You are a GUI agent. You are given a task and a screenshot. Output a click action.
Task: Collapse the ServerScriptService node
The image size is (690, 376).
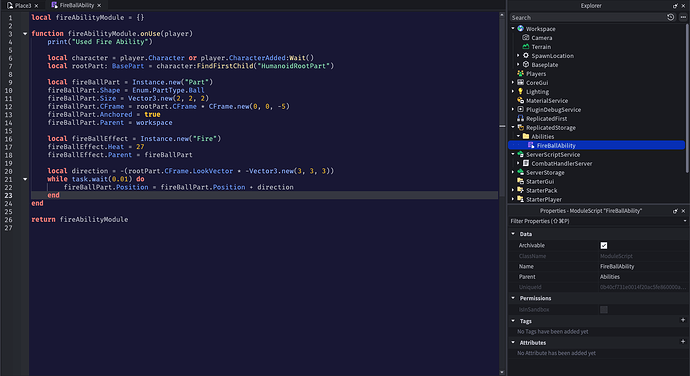click(x=513, y=154)
